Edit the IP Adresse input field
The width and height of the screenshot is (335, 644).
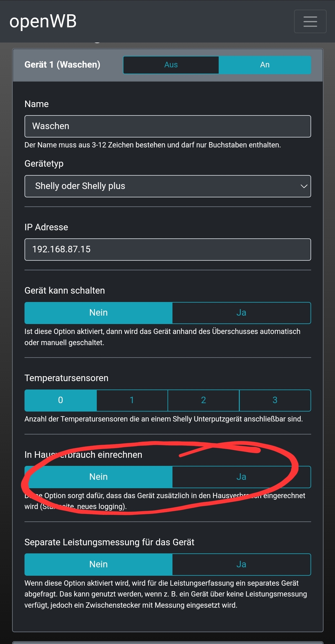[167, 250]
